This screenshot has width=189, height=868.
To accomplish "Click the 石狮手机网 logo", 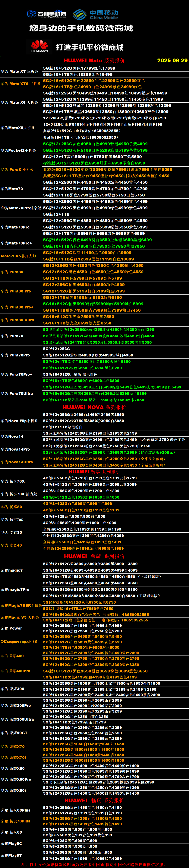I will (46, 14).
